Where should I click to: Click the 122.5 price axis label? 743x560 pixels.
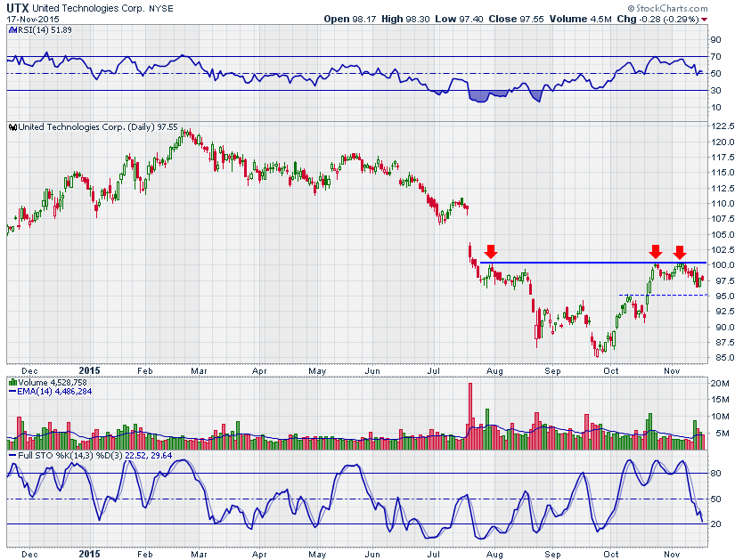click(x=723, y=126)
